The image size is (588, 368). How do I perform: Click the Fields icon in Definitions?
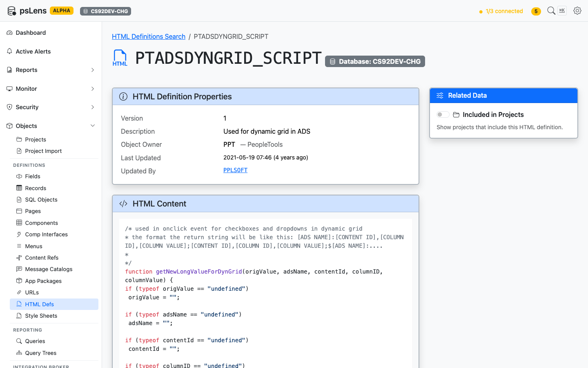tap(19, 176)
